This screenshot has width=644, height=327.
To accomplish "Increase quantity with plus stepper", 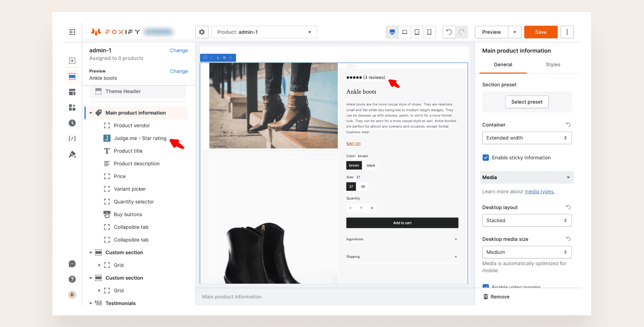I will [x=372, y=208].
